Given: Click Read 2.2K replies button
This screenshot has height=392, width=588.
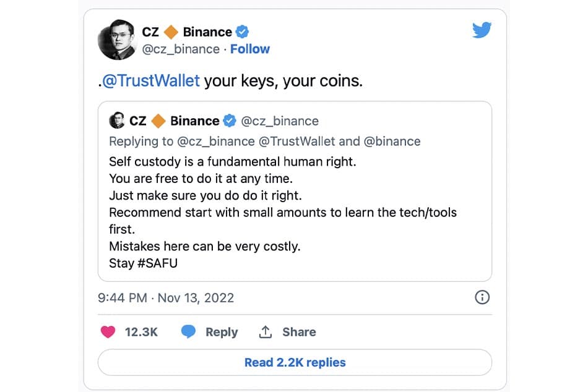Looking at the screenshot, I should pyautogui.click(x=295, y=362).
